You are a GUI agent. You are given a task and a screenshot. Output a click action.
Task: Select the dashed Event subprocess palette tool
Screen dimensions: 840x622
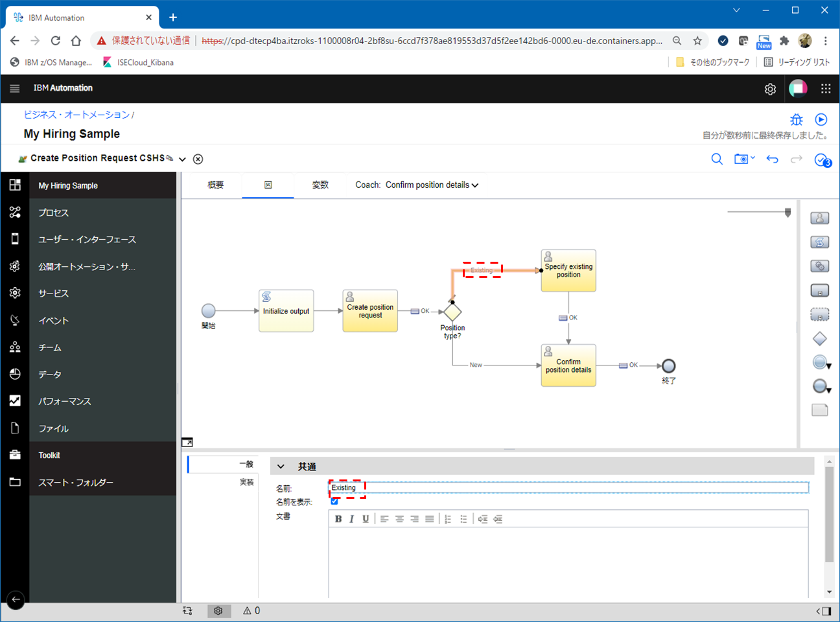coord(820,314)
